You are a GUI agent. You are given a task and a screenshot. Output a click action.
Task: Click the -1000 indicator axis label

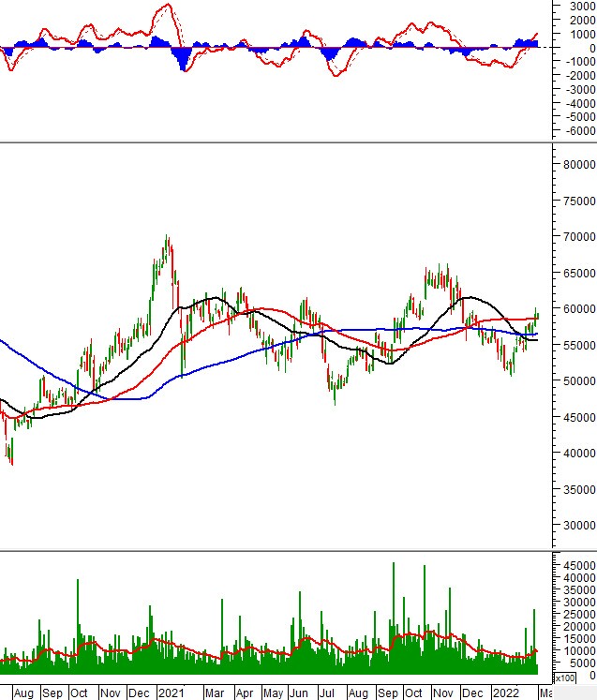point(580,62)
